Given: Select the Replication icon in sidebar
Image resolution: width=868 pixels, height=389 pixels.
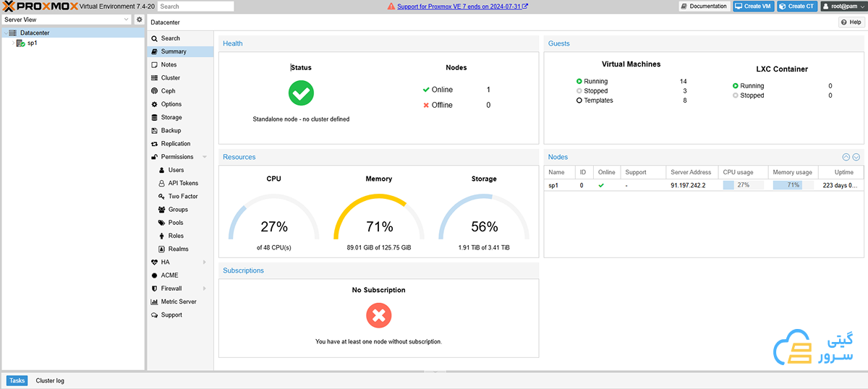Looking at the screenshot, I should tap(154, 144).
